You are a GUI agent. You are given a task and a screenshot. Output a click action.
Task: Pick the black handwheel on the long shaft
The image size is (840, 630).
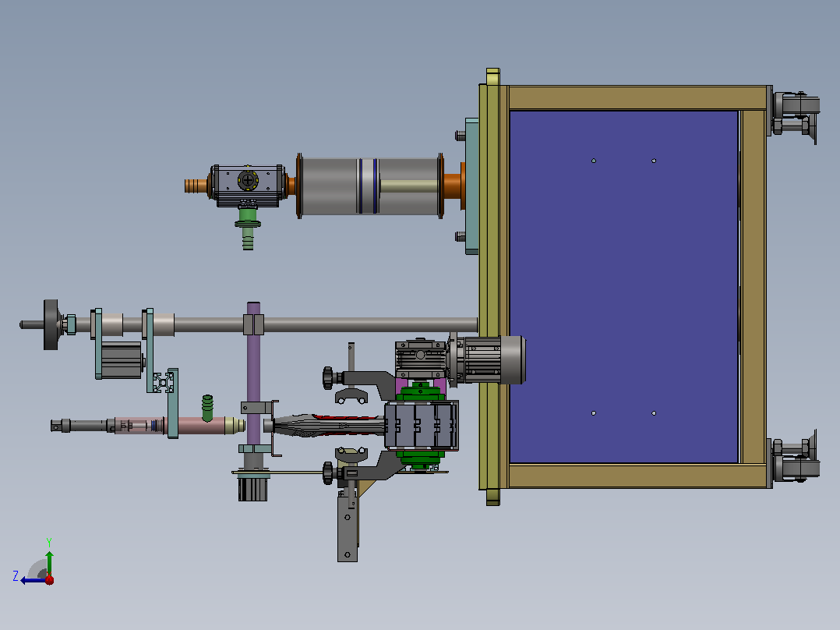coord(51,325)
